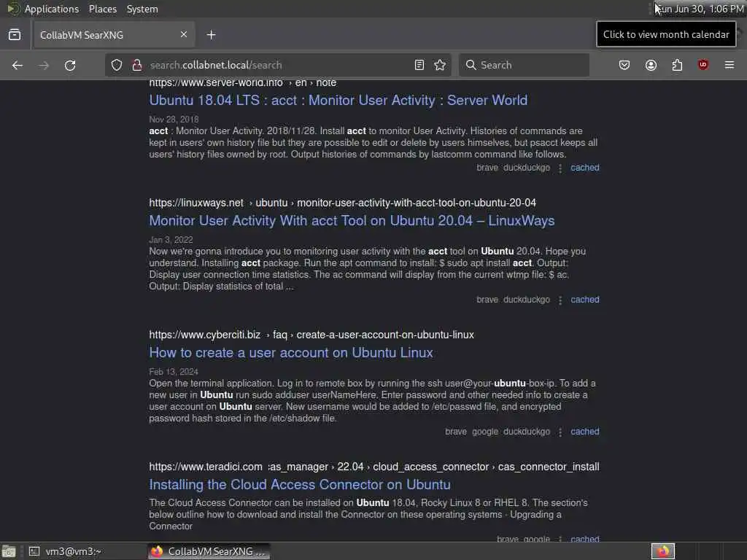The height and width of the screenshot is (560, 747).
Task: Click the cyberciti.biz URL breadcrumb
Action: pyautogui.click(x=311, y=335)
